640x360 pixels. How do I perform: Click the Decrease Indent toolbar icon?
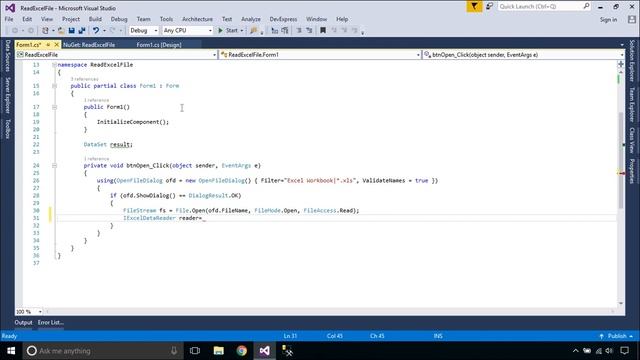click(x=299, y=31)
